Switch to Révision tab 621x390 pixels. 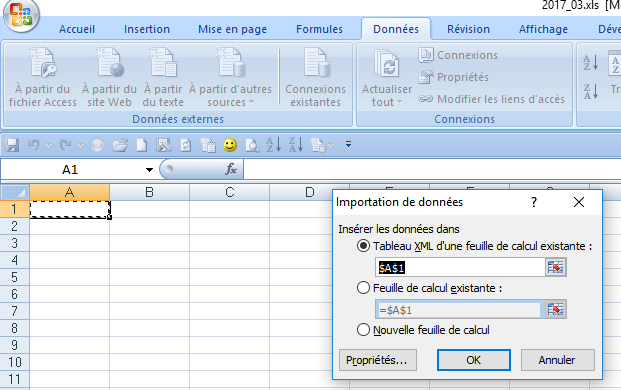click(468, 29)
